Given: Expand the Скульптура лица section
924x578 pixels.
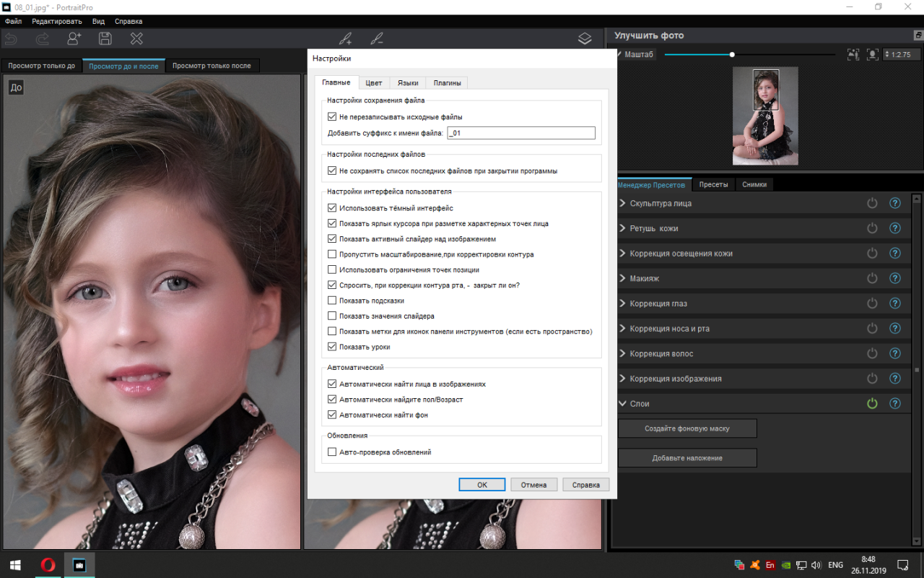Looking at the screenshot, I should click(622, 204).
